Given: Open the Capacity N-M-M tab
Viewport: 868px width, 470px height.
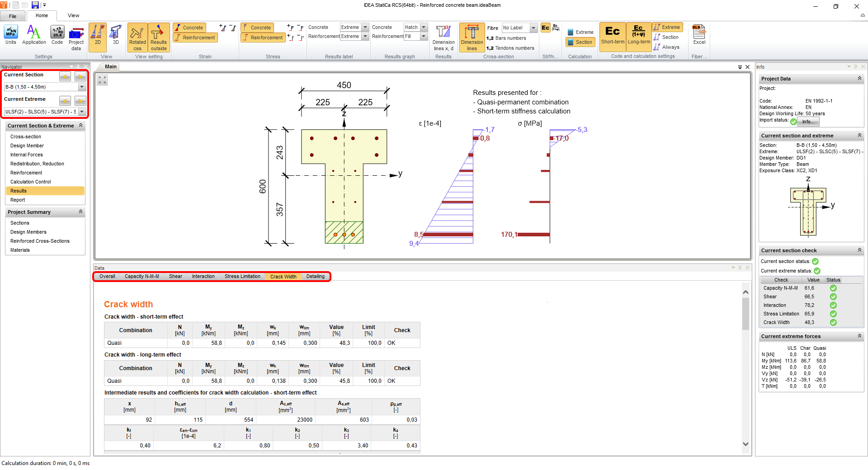Looking at the screenshot, I should pyautogui.click(x=142, y=276).
